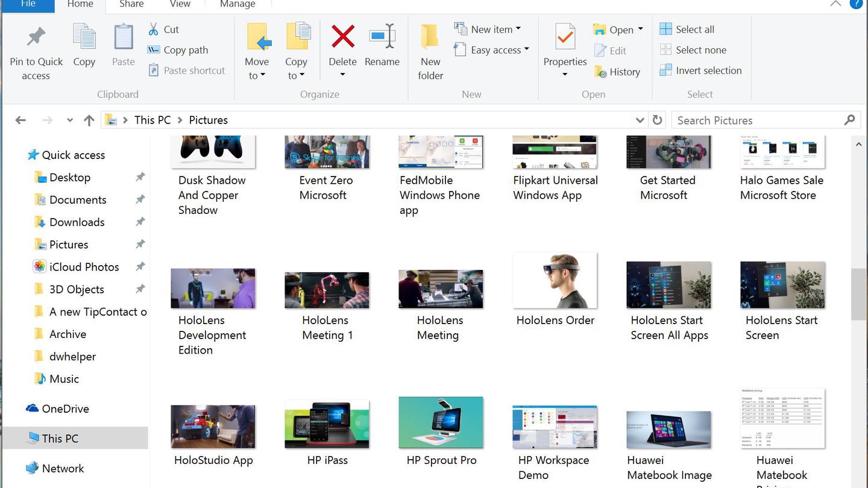Screen dimensions: 868x488
Task: Refresh the Pictures folder view
Action: pyautogui.click(x=658, y=120)
